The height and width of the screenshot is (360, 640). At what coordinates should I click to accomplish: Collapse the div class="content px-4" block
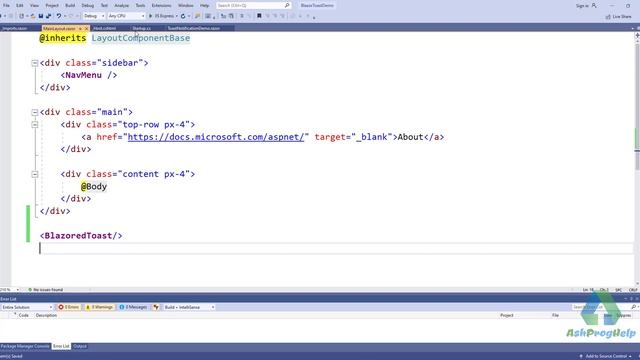pyautogui.click(x=35, y=174)
